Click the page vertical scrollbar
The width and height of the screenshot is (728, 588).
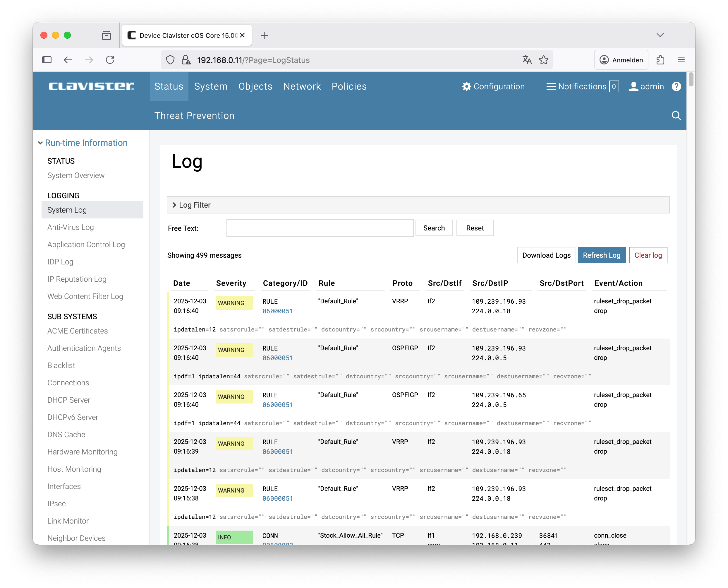click(691, 80)
